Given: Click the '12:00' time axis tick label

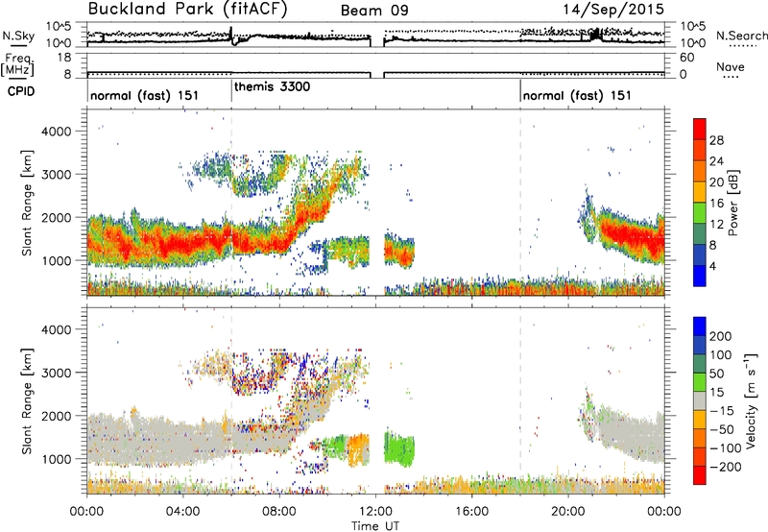Looking at the screenshot, I should pyautogui.click(x=375, y=512).
